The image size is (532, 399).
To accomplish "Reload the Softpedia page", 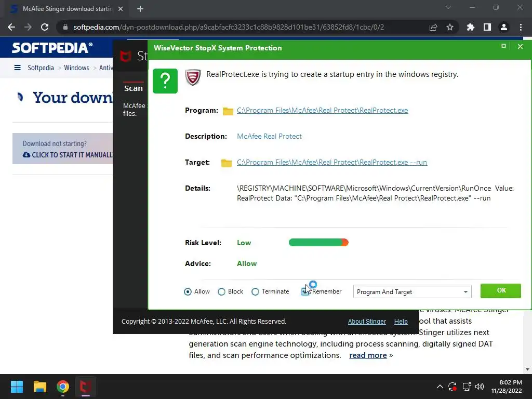I will pos(45,27).
